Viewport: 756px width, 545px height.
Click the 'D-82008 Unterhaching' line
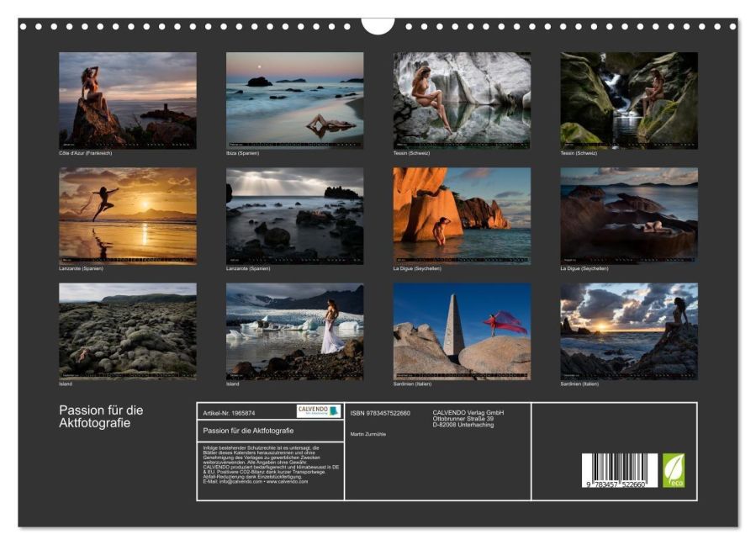point(463,425)
